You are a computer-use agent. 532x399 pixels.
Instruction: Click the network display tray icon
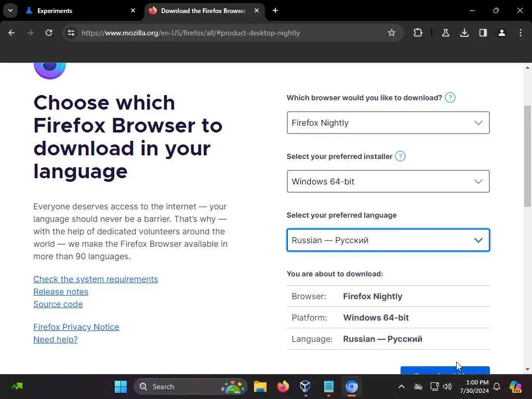pyautogui.click(x=434, y=387)
